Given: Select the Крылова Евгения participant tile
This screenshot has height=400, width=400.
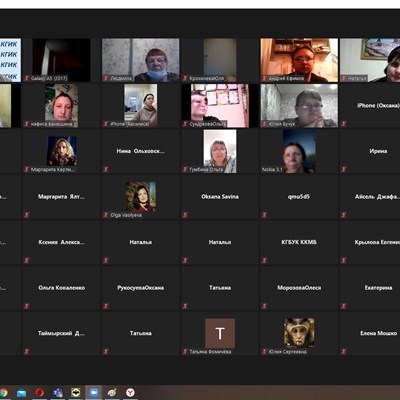Looking at the screenshot, I should point(370,242).
